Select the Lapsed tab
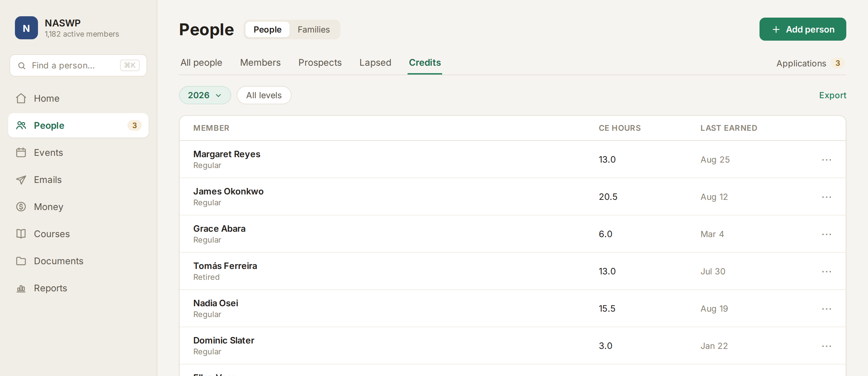868x376 pixels. click(x=375, y=63)
